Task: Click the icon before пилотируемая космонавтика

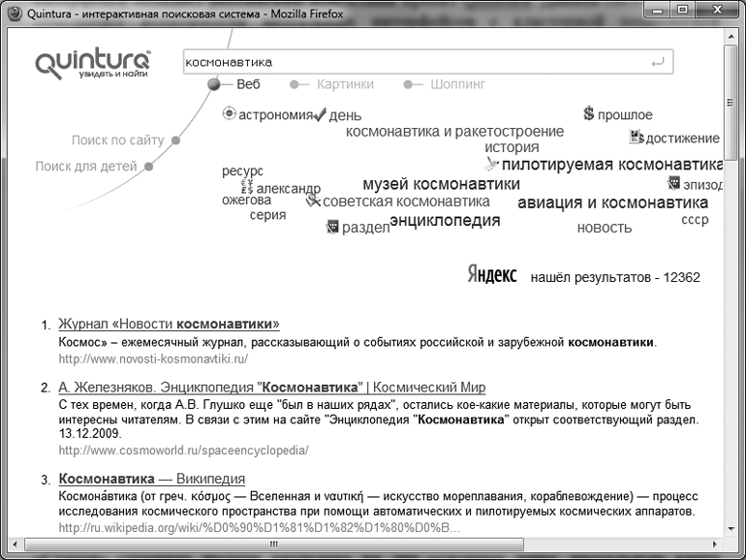Action: (492, 165)
